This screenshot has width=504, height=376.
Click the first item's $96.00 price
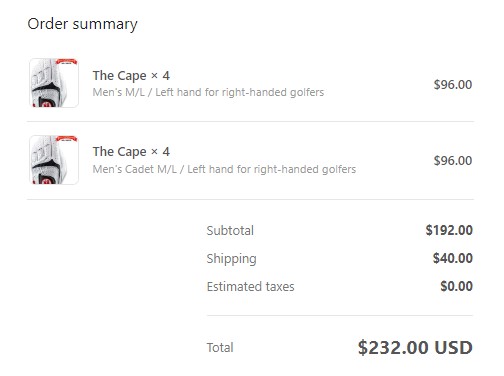pyautogui.click(x=453, y=85)
